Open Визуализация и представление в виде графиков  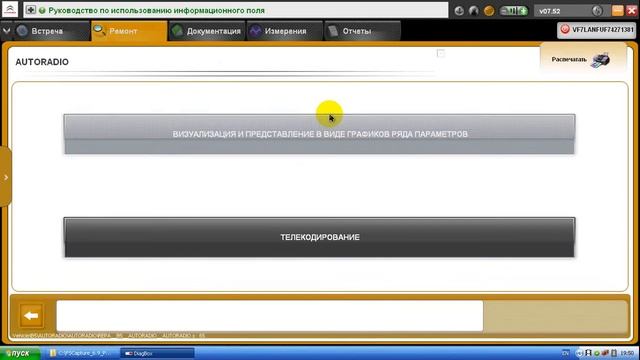(x=320, y=134)
